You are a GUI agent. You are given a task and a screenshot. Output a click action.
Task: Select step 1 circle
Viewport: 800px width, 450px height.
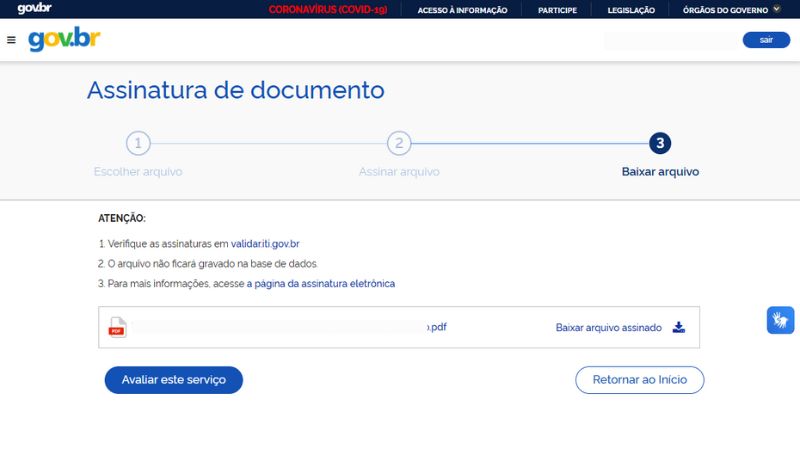coord(138,143)
